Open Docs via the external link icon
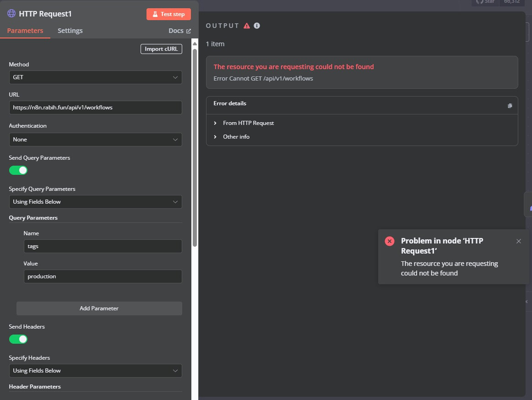This screenshot has width=532, height=400. [188, 31]
